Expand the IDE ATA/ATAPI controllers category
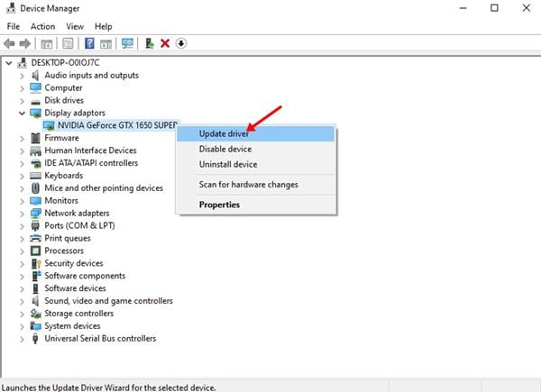The width and height of the screenshot is (541, 392). point(22,164)
